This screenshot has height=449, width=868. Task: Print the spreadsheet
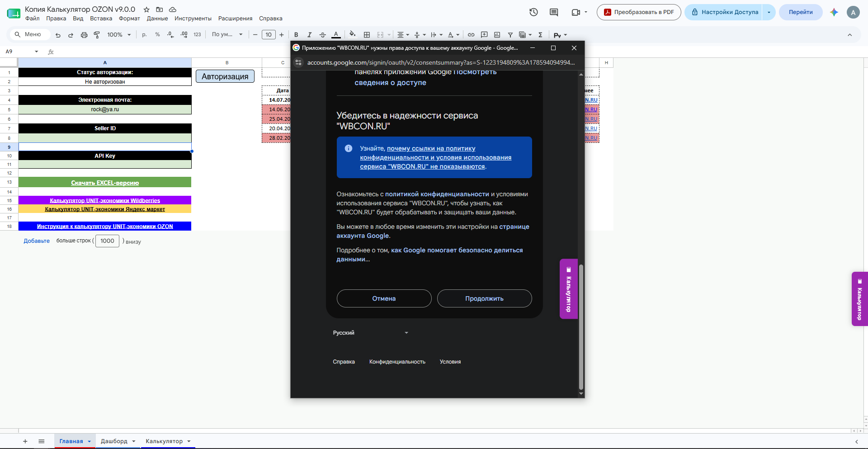tap(84, 35)
